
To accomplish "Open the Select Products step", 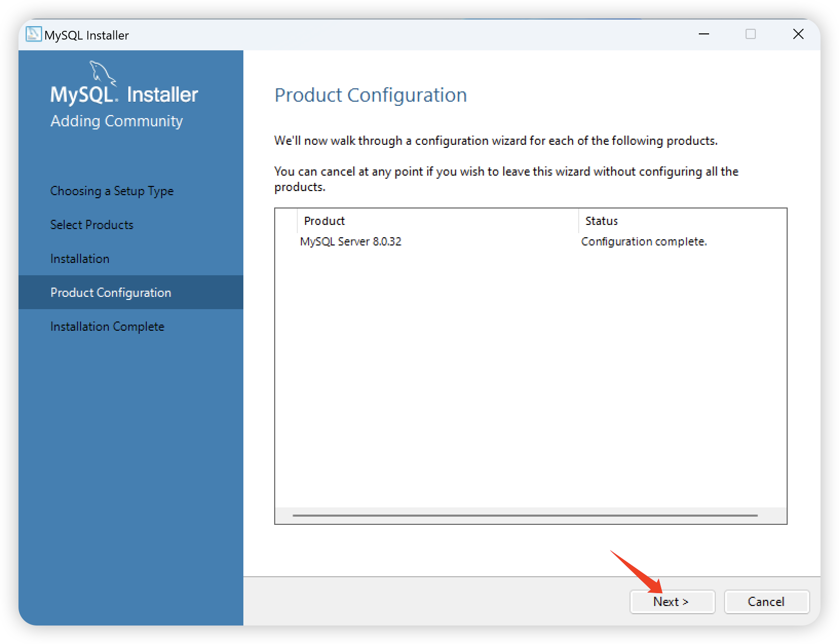I will coord(92,225).
